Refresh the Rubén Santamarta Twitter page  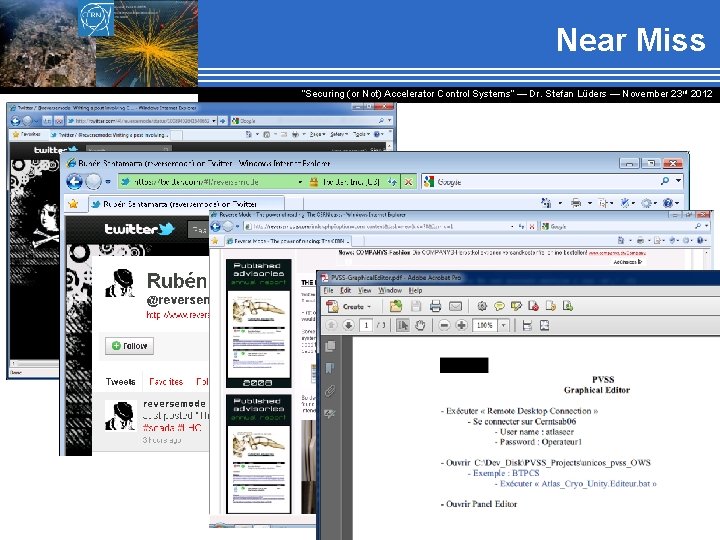(393, 182)
